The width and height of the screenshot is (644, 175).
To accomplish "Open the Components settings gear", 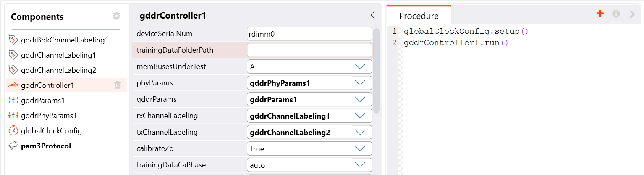I will (116, 16).
